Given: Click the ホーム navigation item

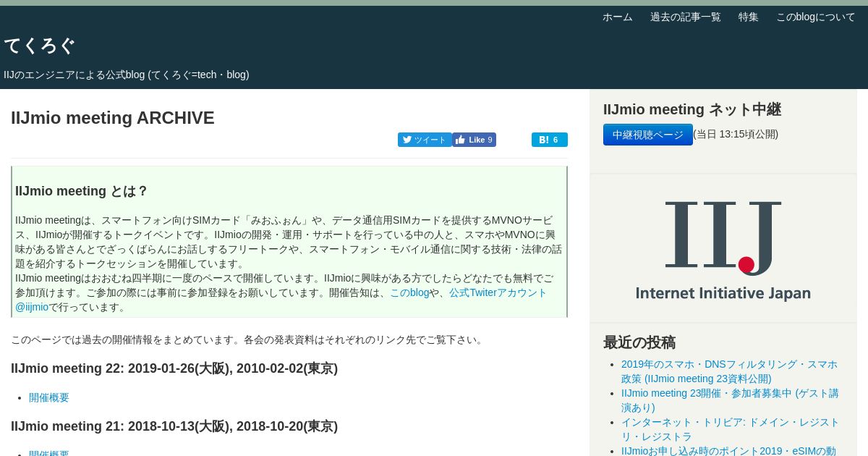Looking at the screenshot, I should point(617,17).
